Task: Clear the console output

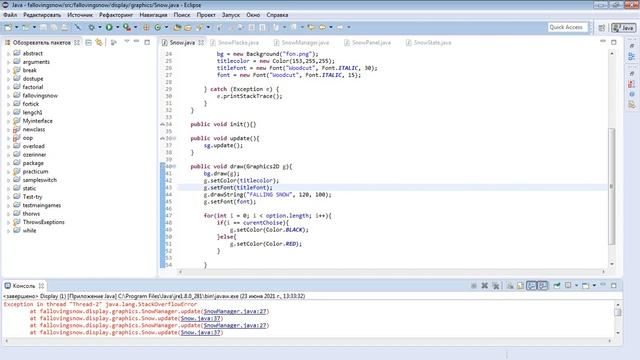Action: click(x=510, y=286)
